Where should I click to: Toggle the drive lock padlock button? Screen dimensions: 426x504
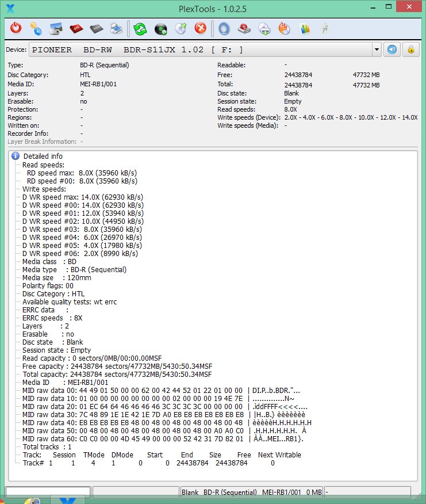tap(410, 50)
